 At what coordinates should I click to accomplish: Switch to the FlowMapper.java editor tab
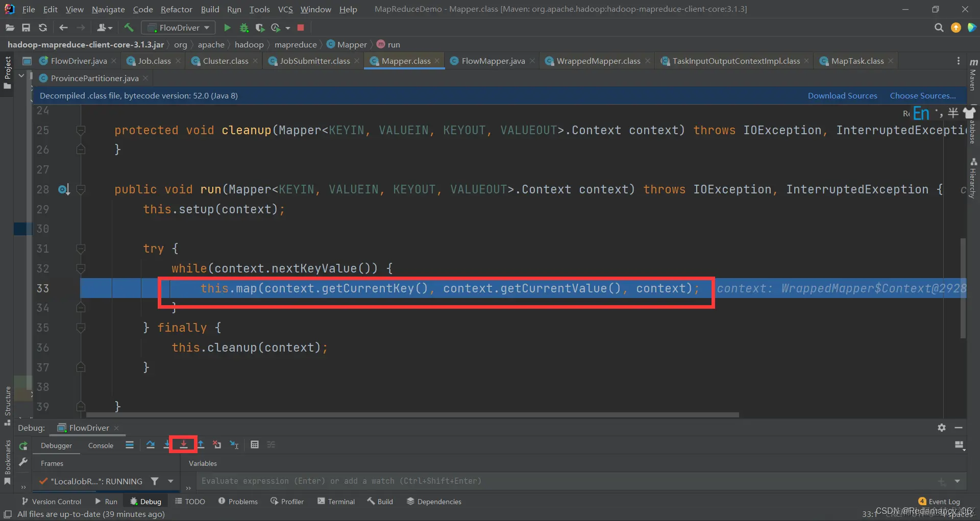point(493,61)
